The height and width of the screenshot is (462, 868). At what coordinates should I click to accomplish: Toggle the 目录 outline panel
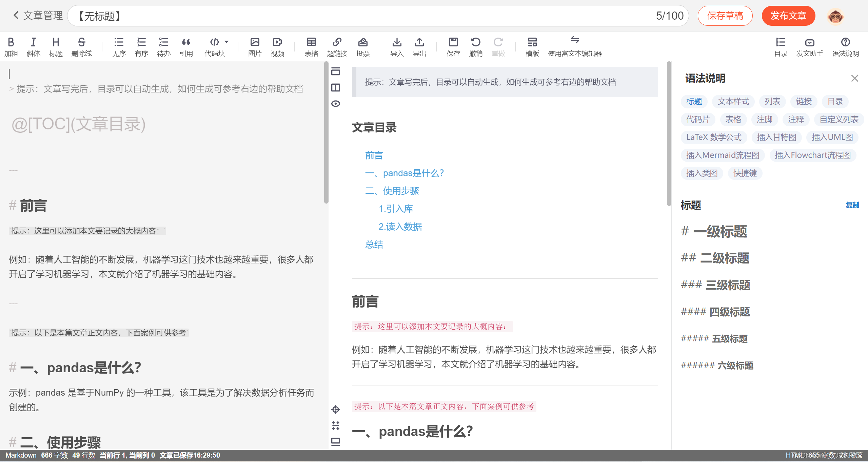[x=781, y=47]
